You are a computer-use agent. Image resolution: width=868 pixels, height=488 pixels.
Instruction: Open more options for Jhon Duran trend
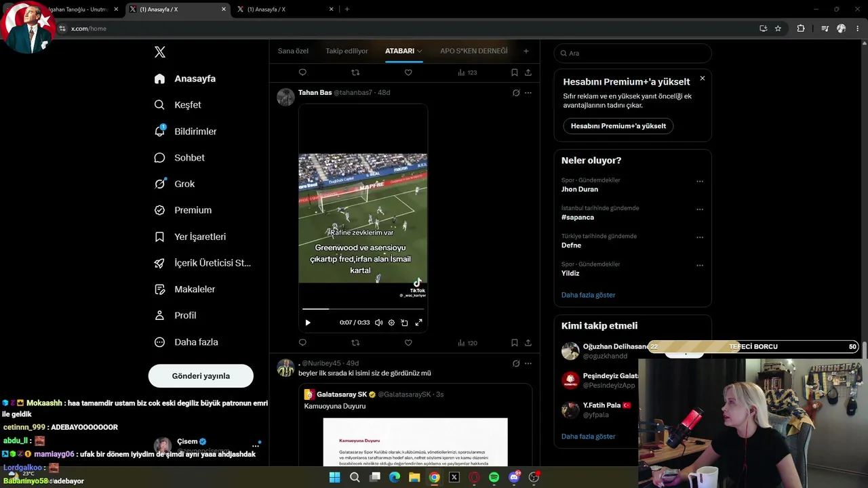coord(700,182)
